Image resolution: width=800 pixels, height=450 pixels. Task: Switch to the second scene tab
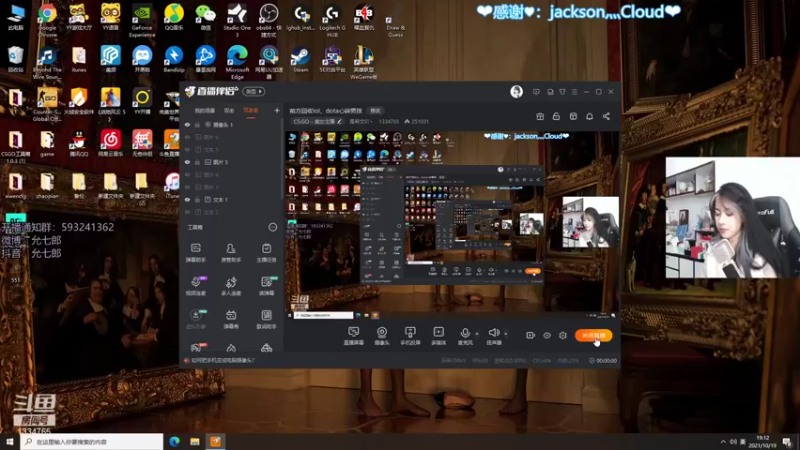(229, 111)
